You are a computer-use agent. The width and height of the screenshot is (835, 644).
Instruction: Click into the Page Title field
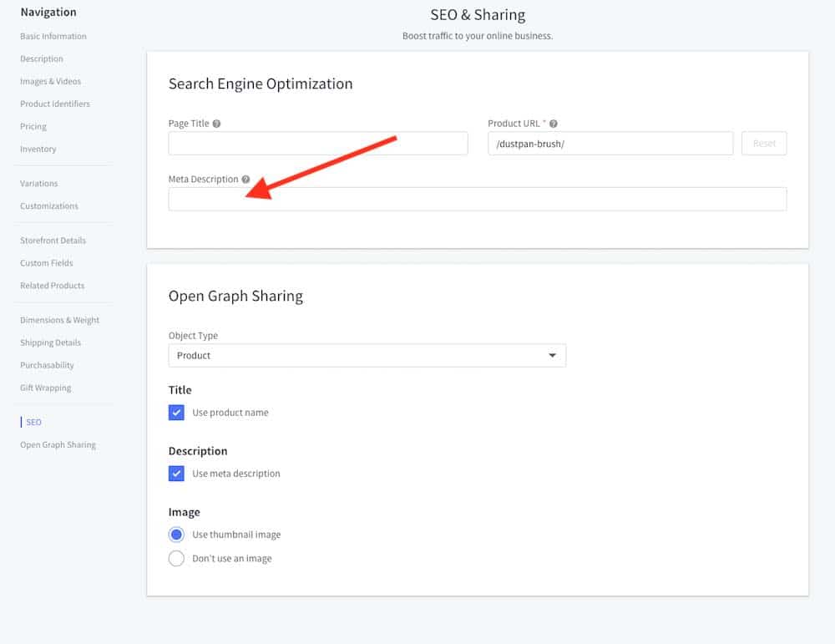click(x=317, y=144)
